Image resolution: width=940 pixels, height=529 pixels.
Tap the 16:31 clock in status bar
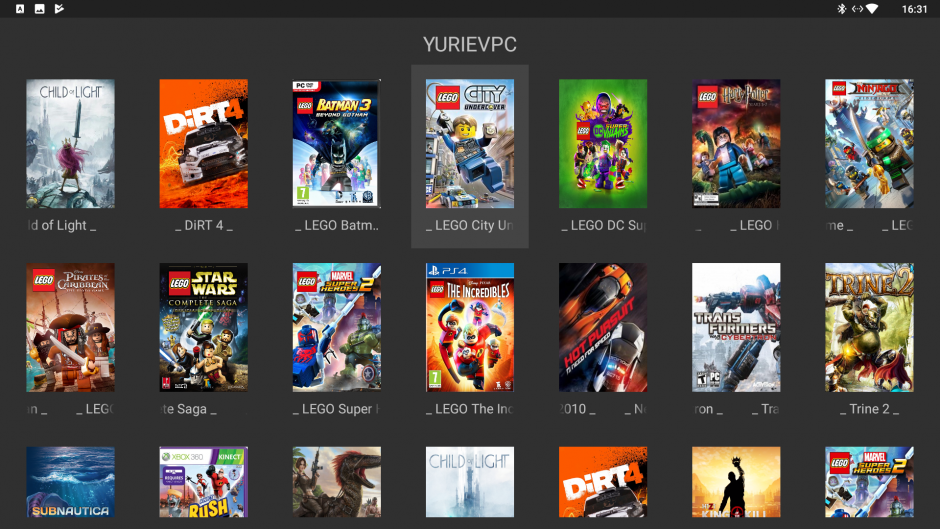[914, 9]
